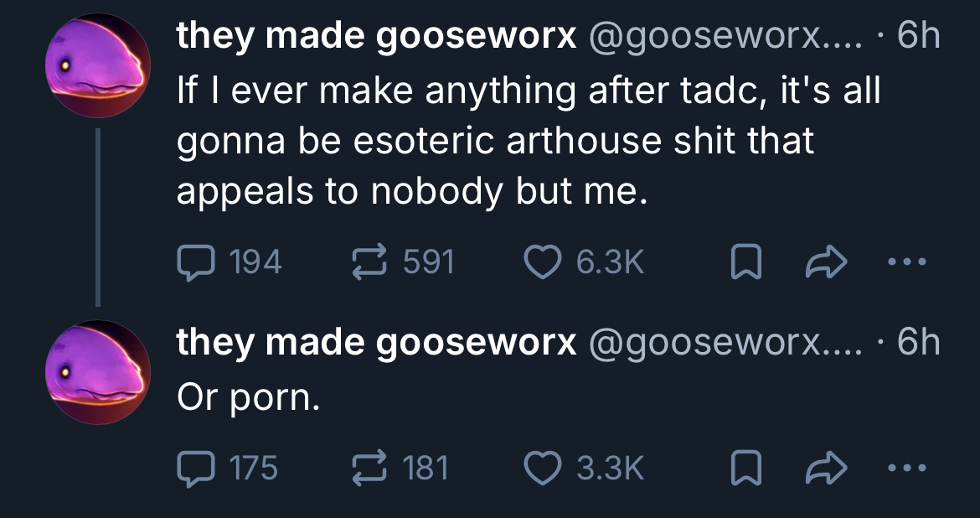Open the first post's 6h timestamp

[x=918, y=36]
